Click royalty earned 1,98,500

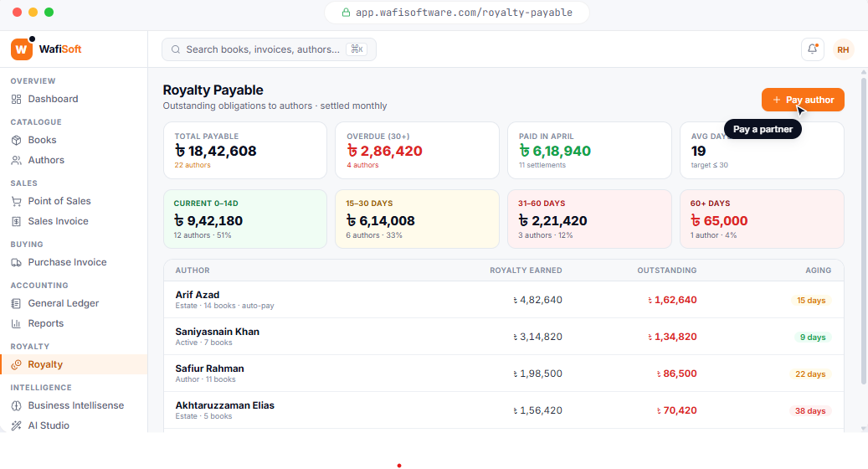point(537,374)
